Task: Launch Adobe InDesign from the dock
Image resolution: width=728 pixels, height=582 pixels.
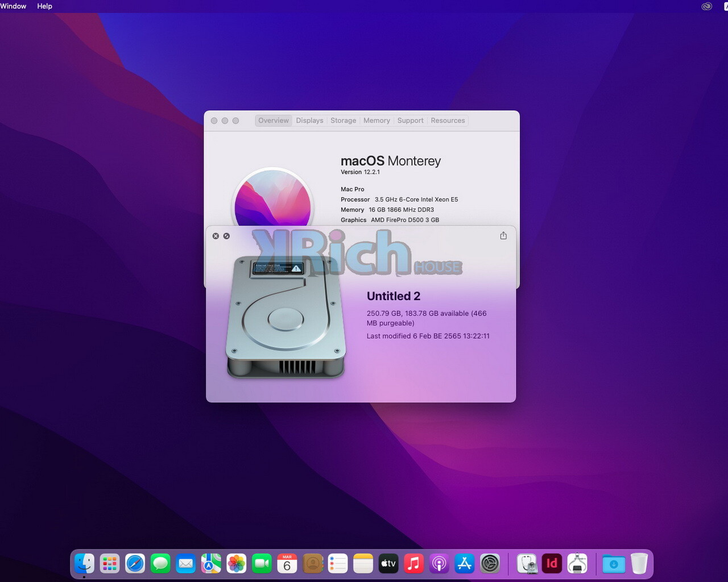Action: coord(552,564)
